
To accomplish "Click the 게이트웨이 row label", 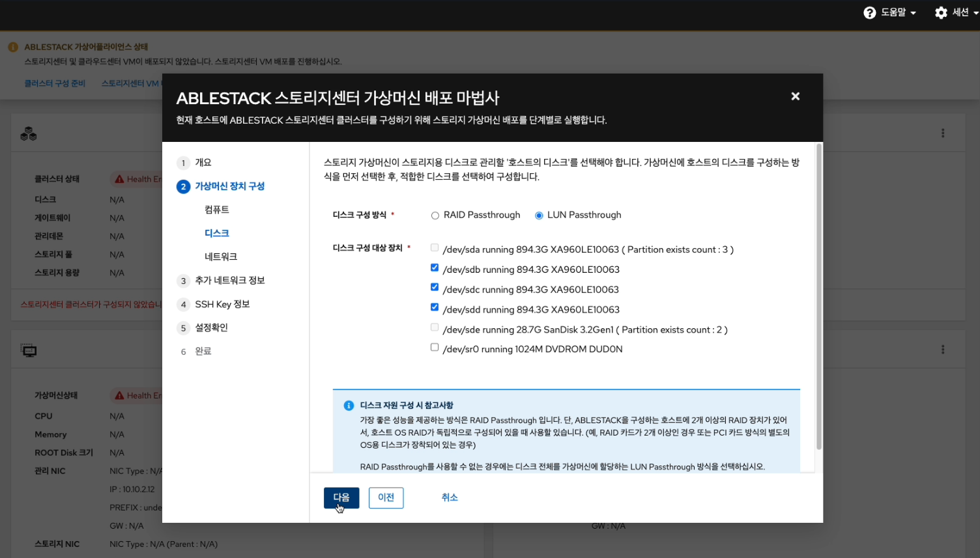I will pyautogui.click(x=53, y=218).
